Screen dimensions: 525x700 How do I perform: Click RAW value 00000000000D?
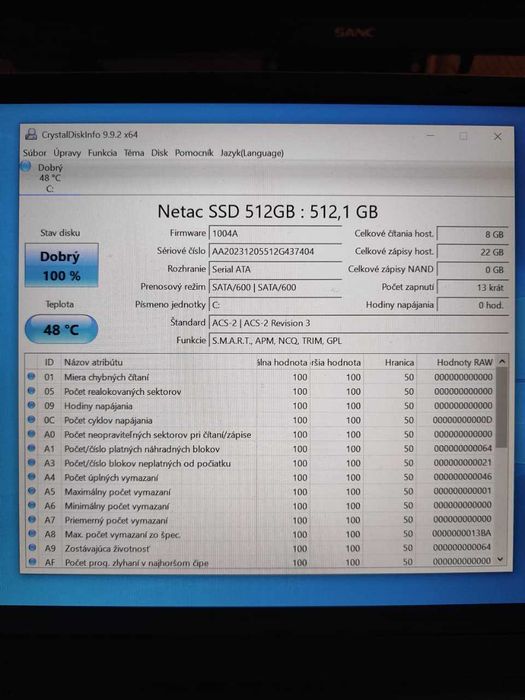click(x=462, y=420)
